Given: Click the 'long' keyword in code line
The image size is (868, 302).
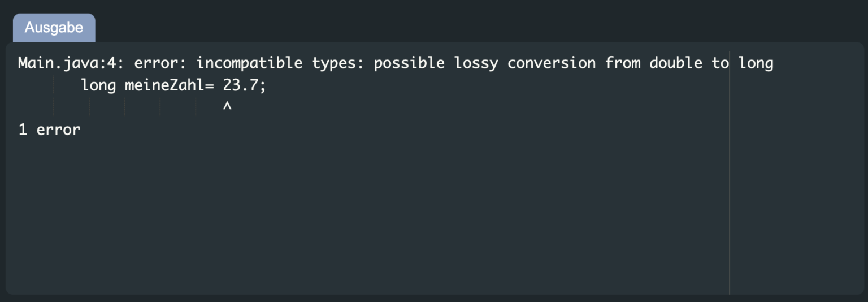Looking at the screenshot, I should 98,85.
